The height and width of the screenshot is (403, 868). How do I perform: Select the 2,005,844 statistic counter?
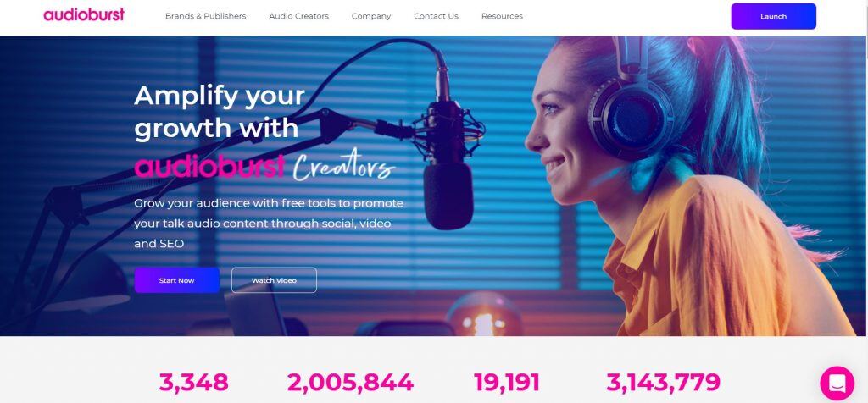pyautogui.click(x=350, y=382)
